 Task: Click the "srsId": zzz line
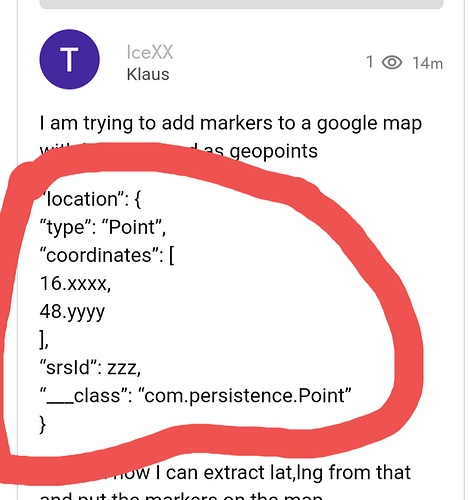(x=90, y=368)
